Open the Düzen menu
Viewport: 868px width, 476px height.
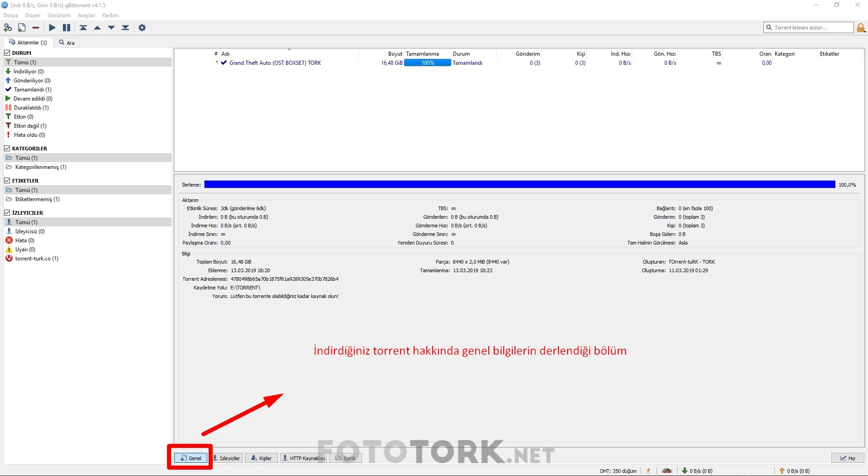pyautogui.click(x=33, y=15)
